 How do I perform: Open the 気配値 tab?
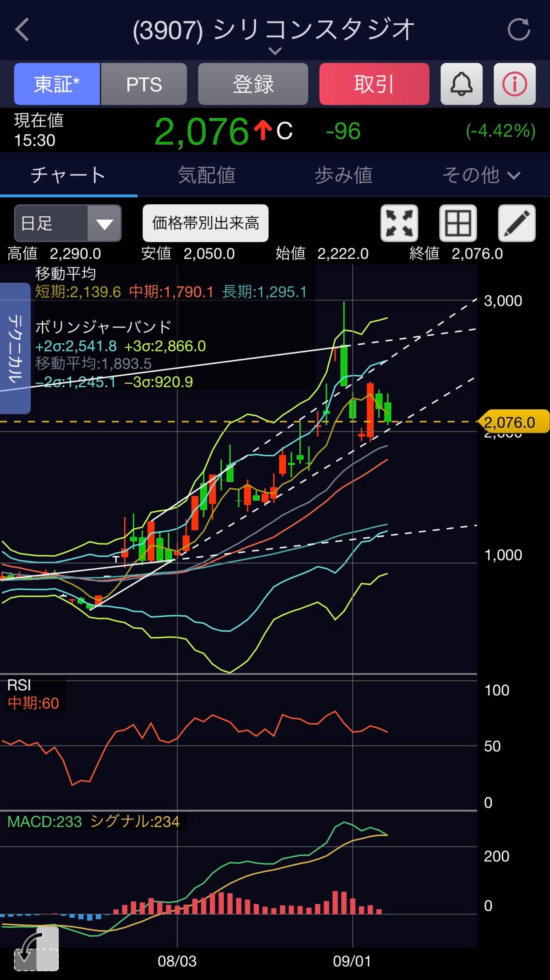coord(207,175)
